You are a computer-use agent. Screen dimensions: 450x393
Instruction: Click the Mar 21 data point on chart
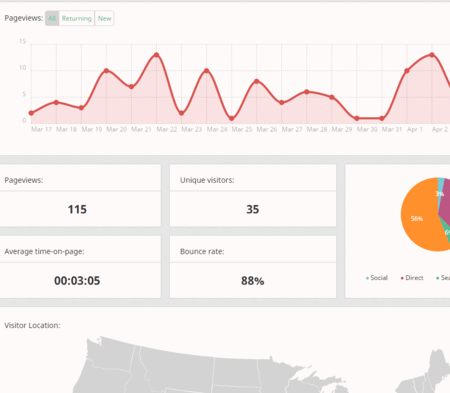(x=131, y=87)
